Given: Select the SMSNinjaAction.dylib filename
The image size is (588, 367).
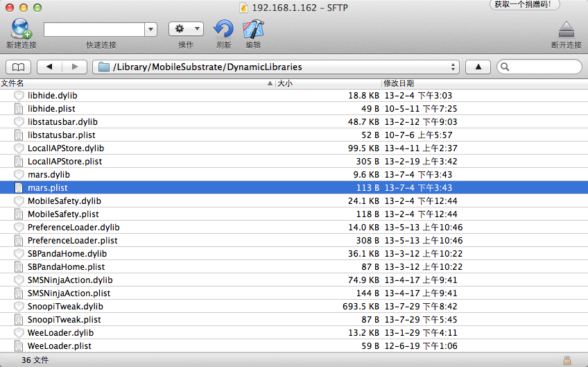Looking at the screenshot, I should click(x=70, y=280).
